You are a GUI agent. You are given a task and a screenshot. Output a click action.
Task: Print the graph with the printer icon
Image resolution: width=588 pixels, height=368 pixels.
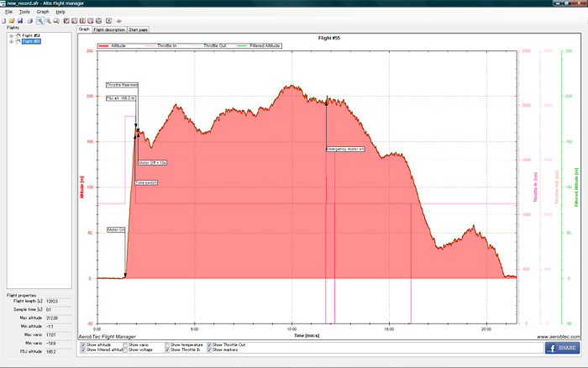click(x=29, y=21)
